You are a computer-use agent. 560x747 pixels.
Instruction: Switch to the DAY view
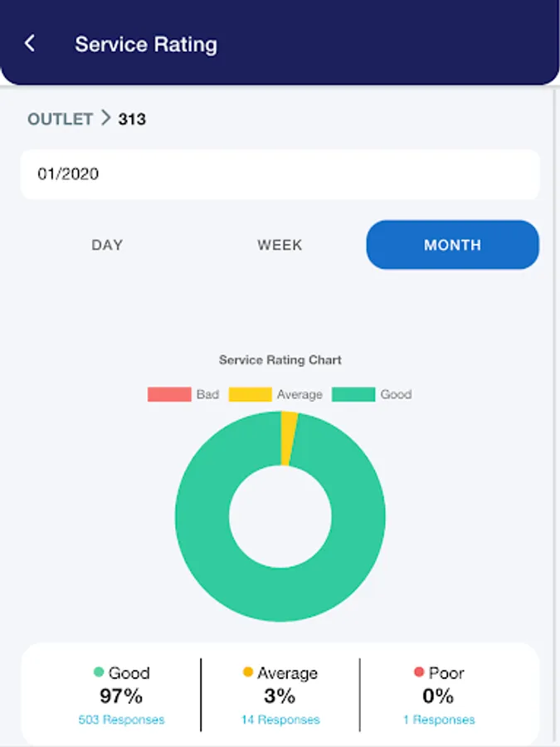pyautogui.click(x=107, y=245)
